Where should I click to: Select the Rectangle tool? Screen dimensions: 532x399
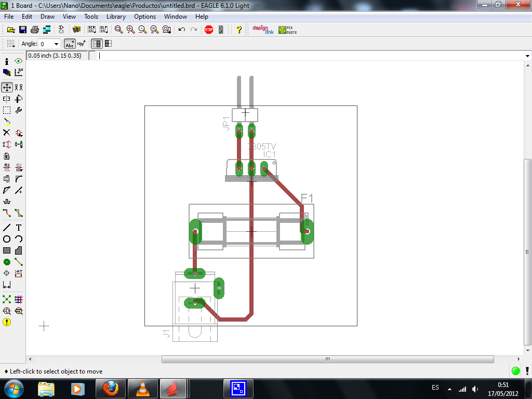coord(7,250)
